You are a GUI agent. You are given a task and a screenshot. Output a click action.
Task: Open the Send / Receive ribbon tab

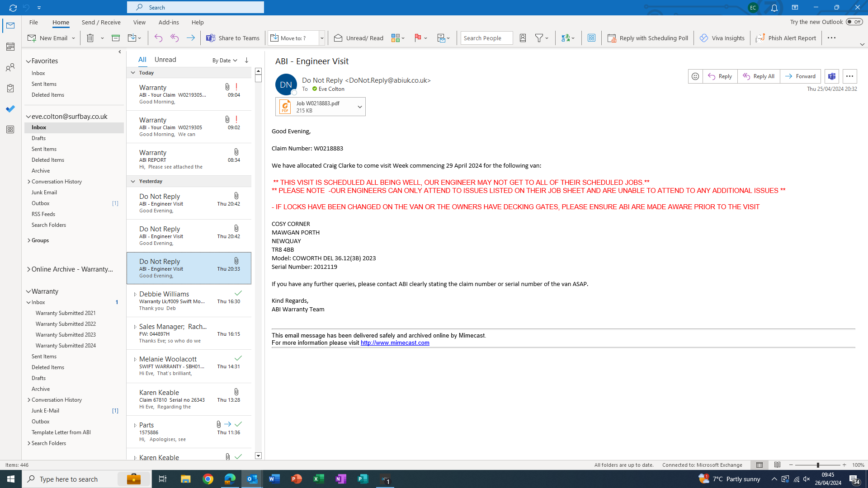click(101, 22)
